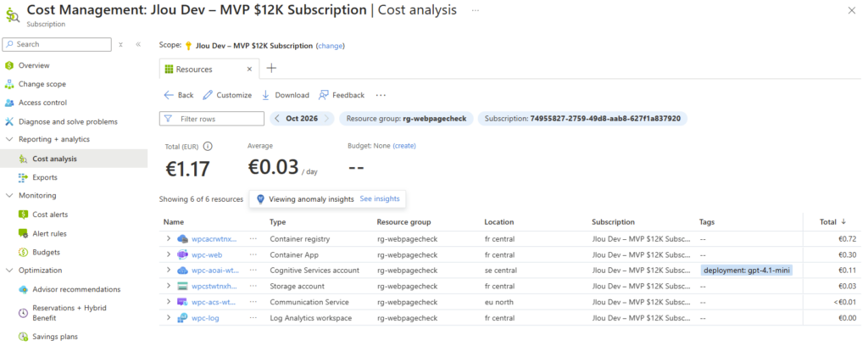The image size is (868, 346).
Task: Close the Resources tab
Action: coord(249,70)
